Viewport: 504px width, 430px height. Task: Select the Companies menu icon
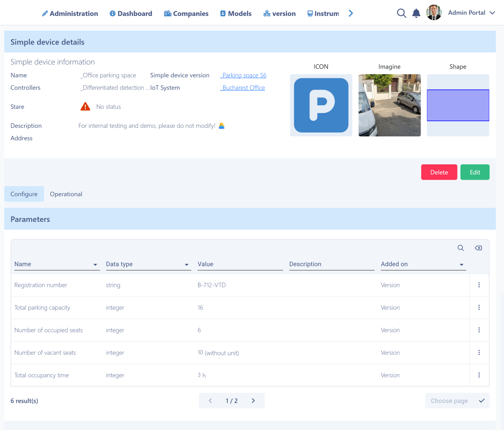pyautogui.click(x=167, y=13)
